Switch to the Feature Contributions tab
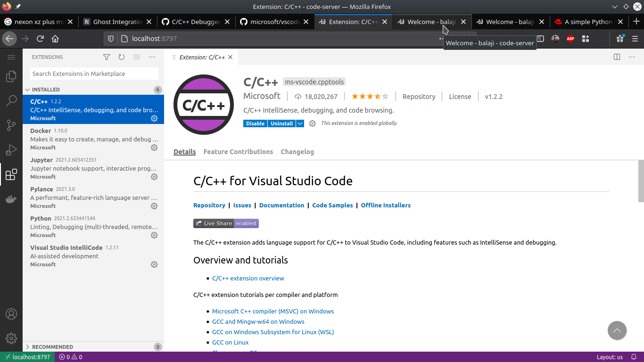The image size is (644, 362). 238,152
